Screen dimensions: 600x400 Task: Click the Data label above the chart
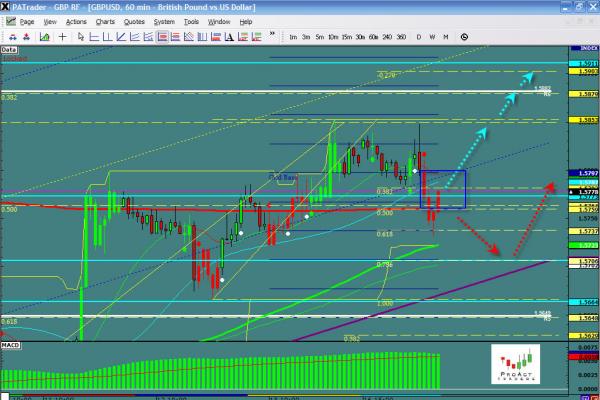9,48
